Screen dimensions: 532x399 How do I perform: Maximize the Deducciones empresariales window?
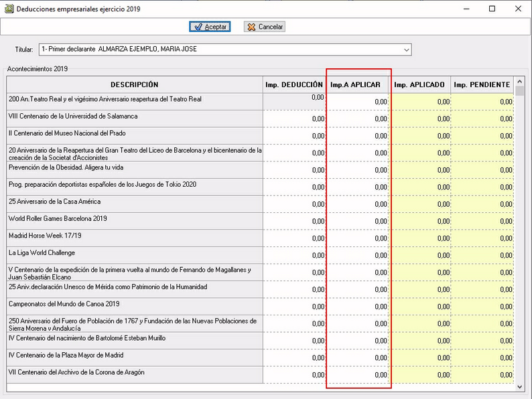click(492, 9)
